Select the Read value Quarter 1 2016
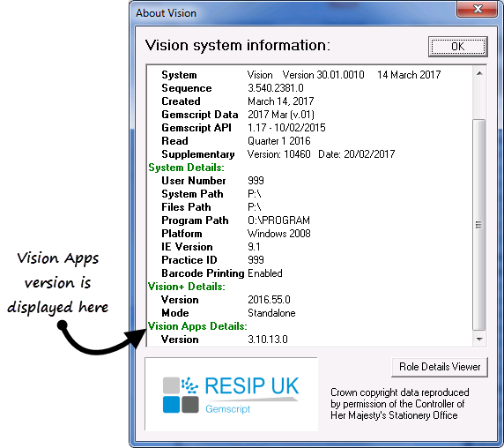The height and width of the screenshot is (448, 504). pyautogui.click(x=279, y=141)
